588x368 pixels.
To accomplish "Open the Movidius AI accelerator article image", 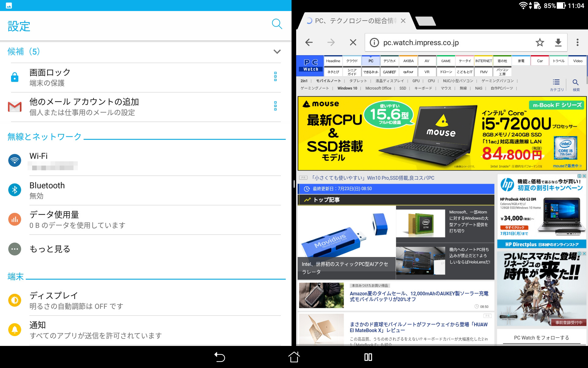I will click(x=347, y=242).
